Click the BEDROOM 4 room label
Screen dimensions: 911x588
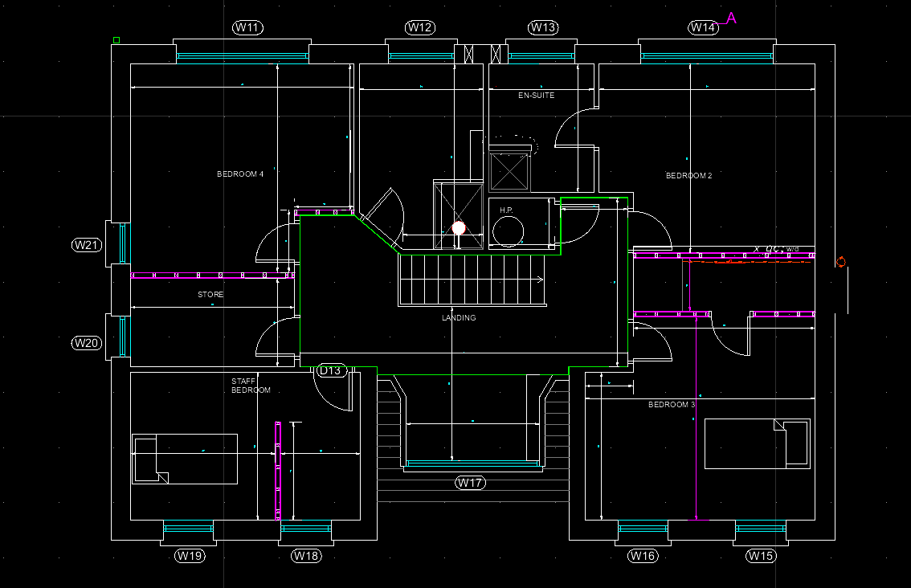tap(240, 174)
